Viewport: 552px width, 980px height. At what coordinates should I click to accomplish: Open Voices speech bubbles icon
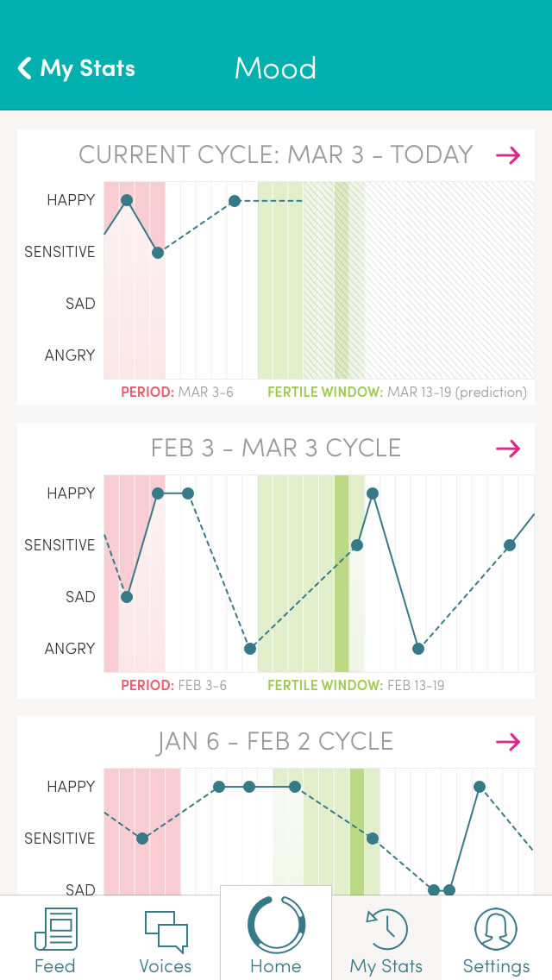(166, 930)
